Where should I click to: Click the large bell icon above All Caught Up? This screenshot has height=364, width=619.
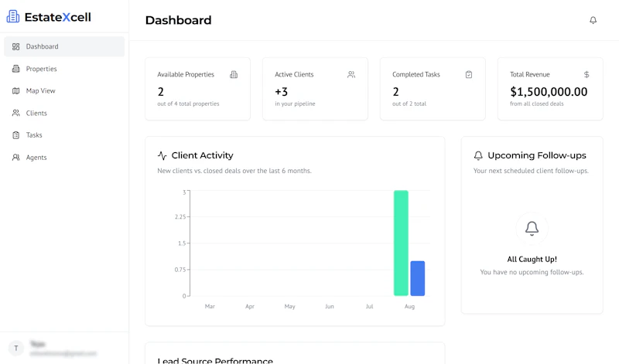coord(532,228)
